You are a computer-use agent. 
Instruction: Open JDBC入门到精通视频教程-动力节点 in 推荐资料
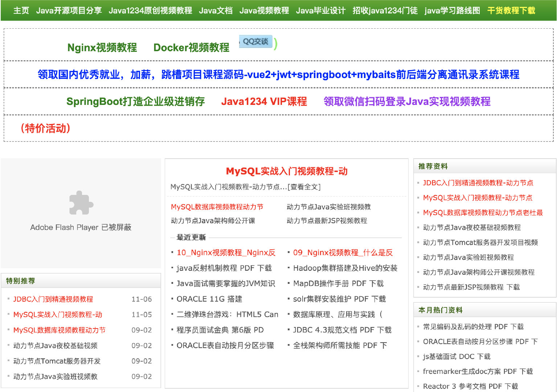478,183
